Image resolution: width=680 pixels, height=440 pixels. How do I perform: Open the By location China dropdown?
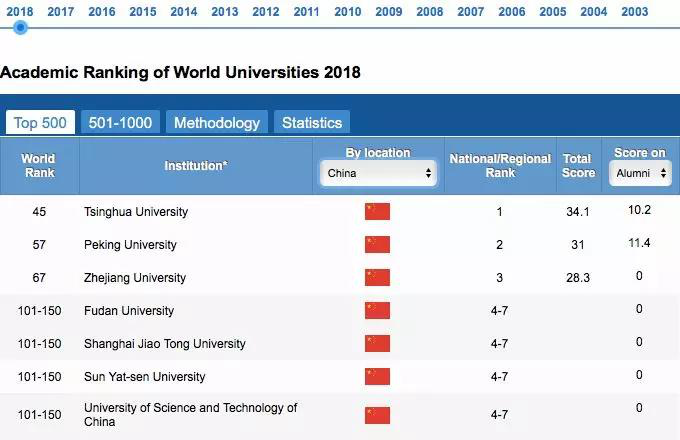(x=378, y=173)
